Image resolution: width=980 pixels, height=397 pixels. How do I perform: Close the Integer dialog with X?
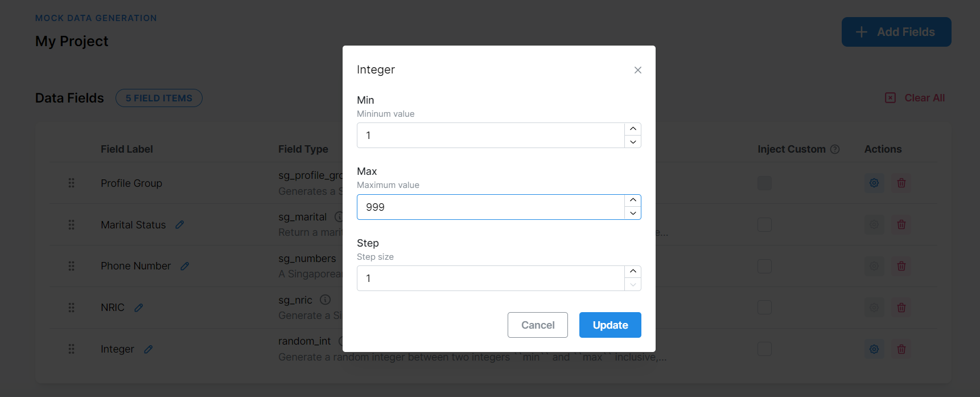[x=637, y=70]
